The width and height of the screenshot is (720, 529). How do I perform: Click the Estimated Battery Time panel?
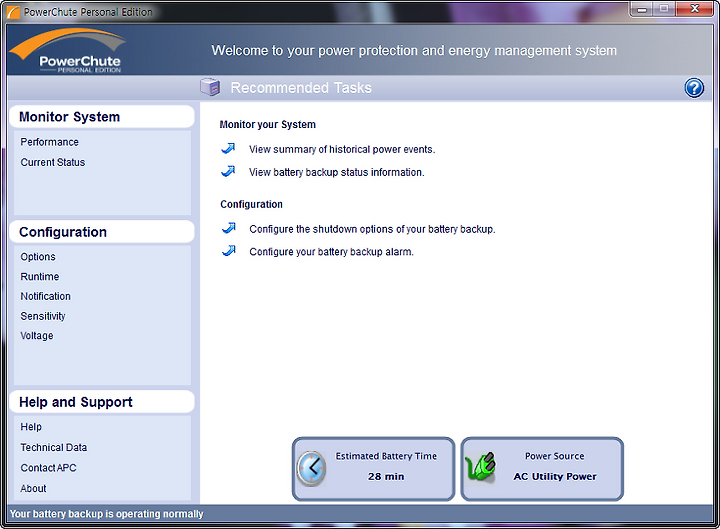click(x=373, y=469)
